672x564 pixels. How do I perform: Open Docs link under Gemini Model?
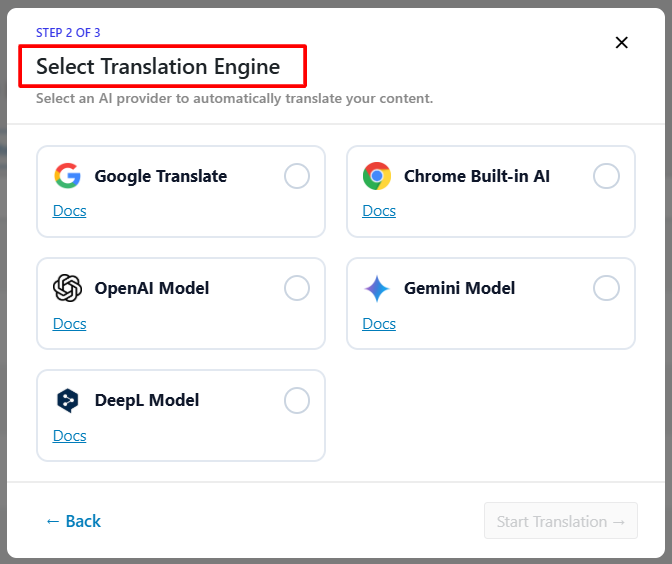(379, 324)
